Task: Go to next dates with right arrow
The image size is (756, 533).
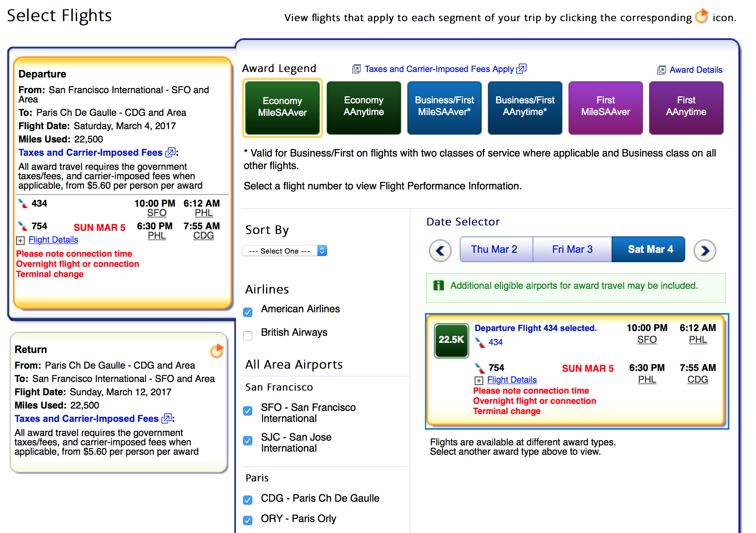Action: click(705, 250)
